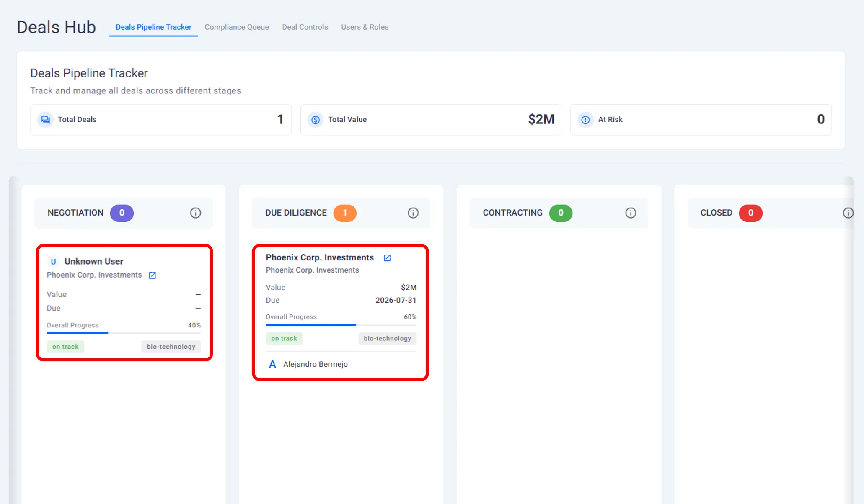Open external link on Unknown User card

(153, 275)
